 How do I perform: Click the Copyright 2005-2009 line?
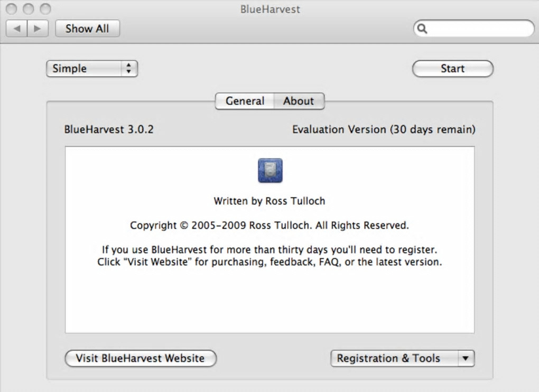(x=269, y=226)
